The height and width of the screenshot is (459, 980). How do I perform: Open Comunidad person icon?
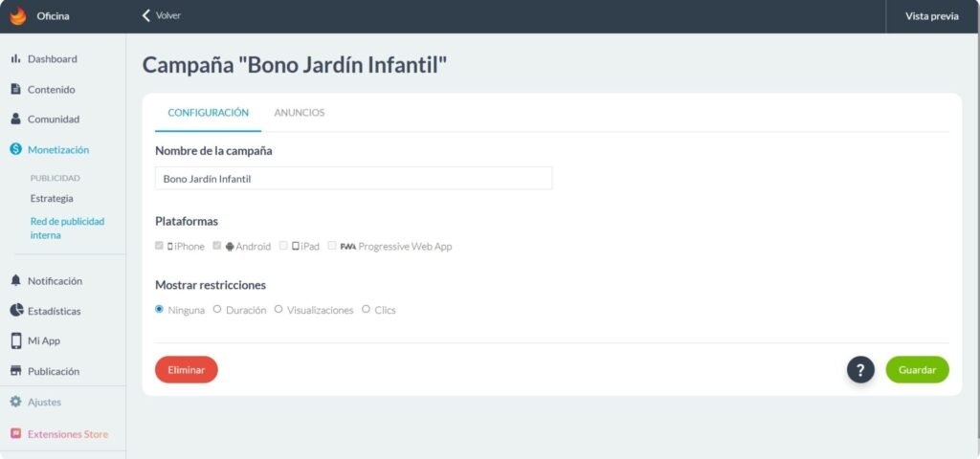pos(15,120)
